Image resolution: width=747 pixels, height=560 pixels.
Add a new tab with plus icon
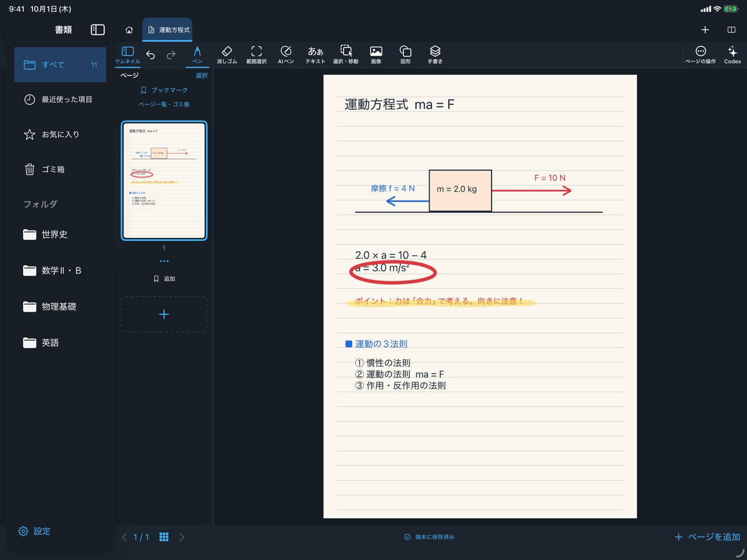[x=705, y=30]
